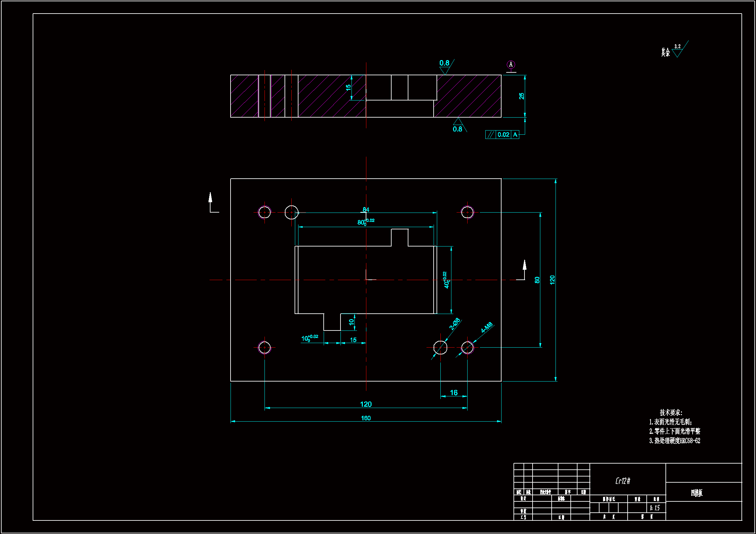Select the 160 overall width dimension text
The height and width of the screenshot is (534, 756).
tap(366, 418)
